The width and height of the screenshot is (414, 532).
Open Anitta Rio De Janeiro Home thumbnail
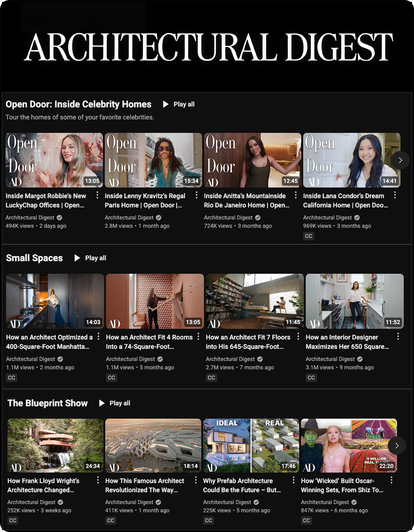click(253, 160)
